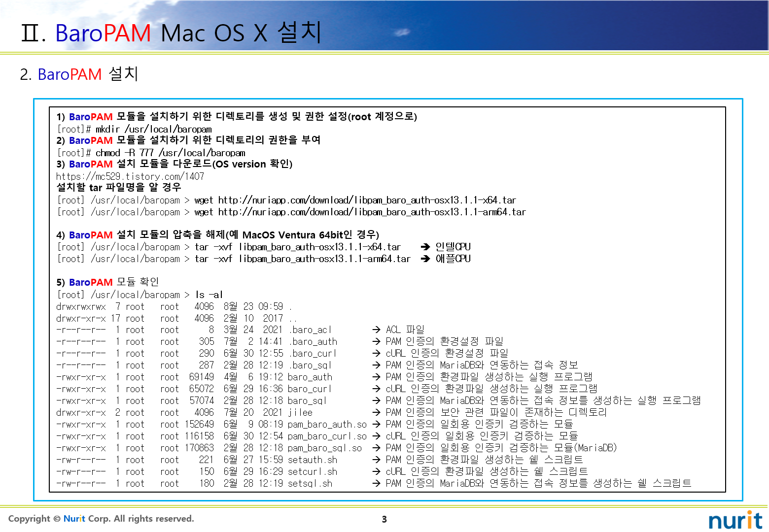Image resolution: width=769 pixels, height=532 pixels.
Task: Click the '애플CPU' label
Action: pos(453,259)
